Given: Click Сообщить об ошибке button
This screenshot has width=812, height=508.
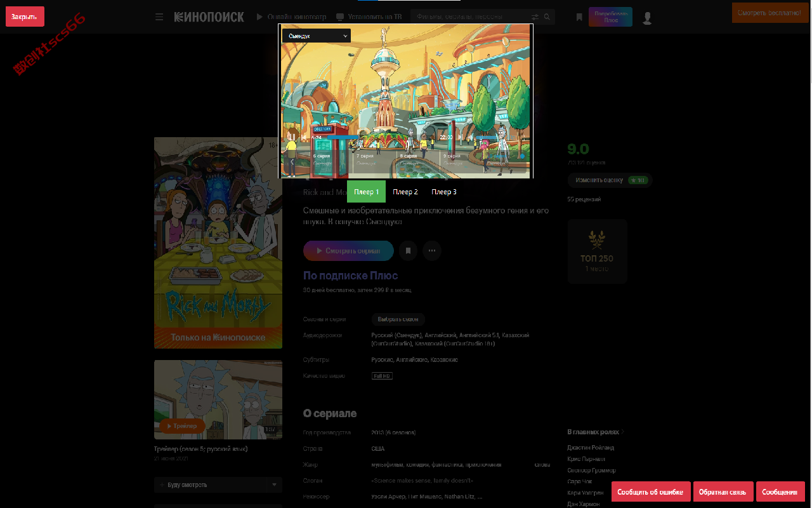Looking at the screenshot, I should click(x=650, y=492).
